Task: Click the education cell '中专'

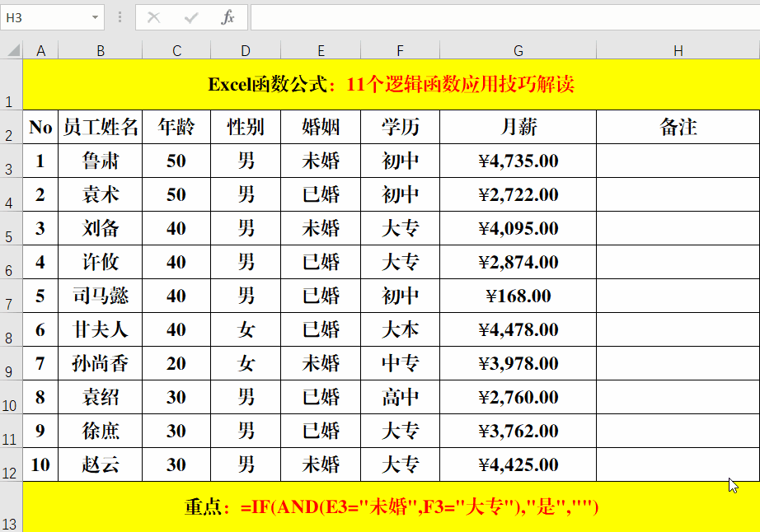Action: coord(400,363)
